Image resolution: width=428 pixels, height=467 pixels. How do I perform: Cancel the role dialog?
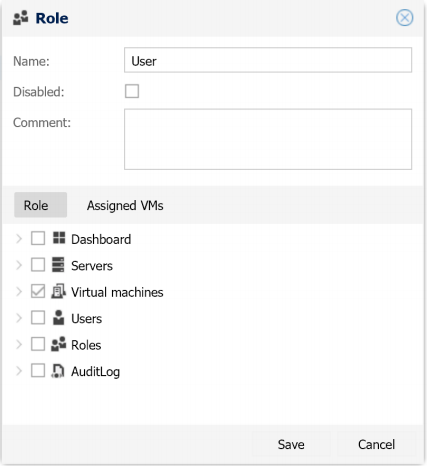click(x=376, y=444)
